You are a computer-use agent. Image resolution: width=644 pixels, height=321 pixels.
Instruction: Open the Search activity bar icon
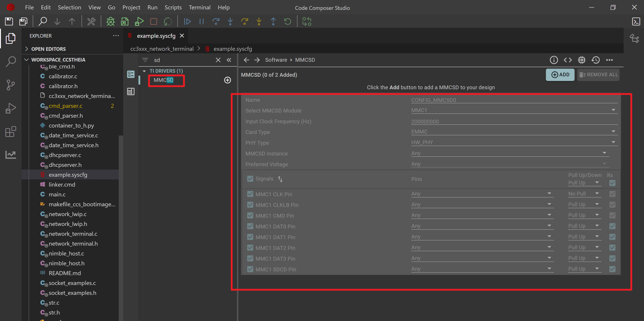(x=11, y=62)
